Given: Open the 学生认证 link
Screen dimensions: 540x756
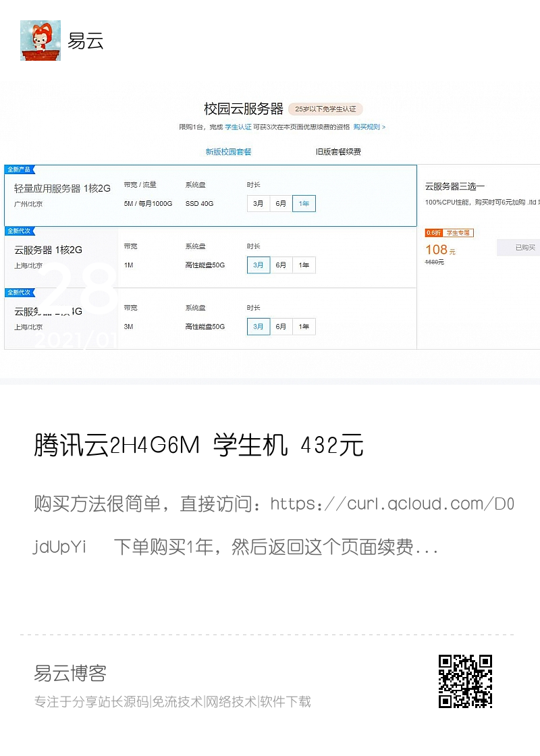Looking at the screenshot, I should coord(238,127).
